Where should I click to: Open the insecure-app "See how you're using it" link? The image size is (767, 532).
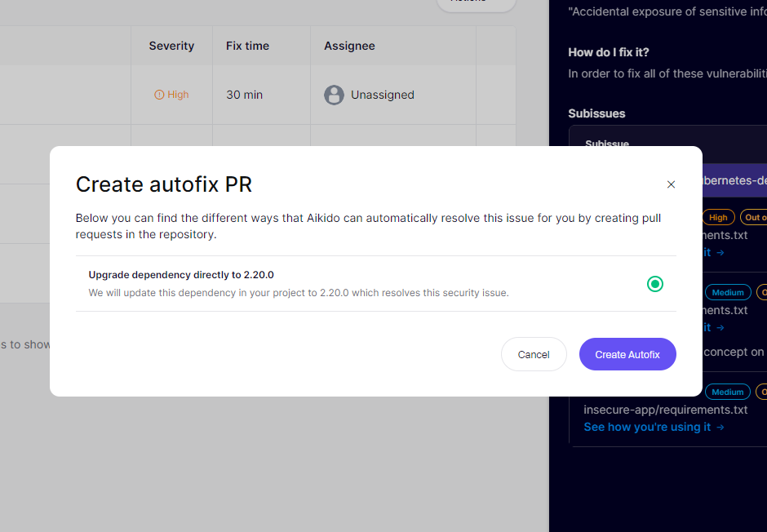[x=647, y=427]
